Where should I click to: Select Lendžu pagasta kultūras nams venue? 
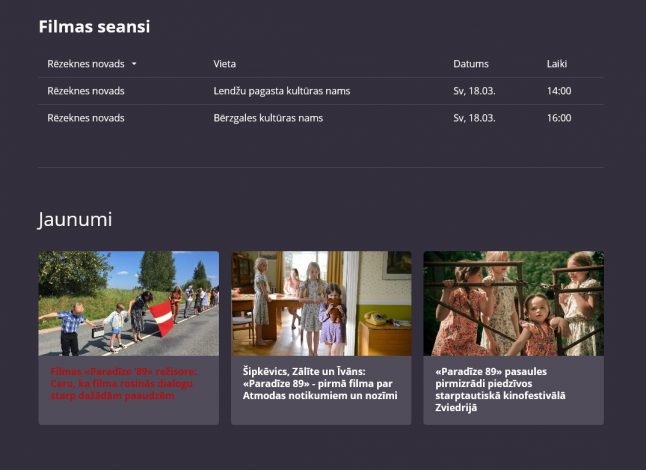[x=282, y=91]
